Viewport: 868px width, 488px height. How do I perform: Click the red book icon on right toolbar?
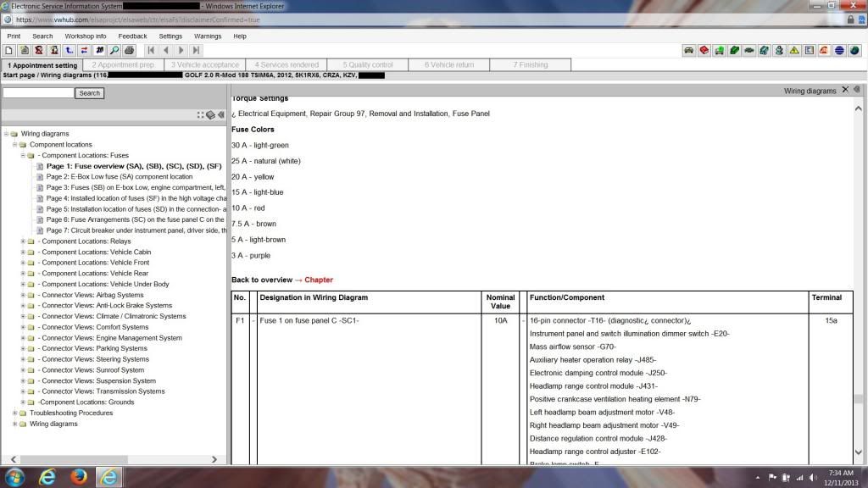[x=704, y=50]
